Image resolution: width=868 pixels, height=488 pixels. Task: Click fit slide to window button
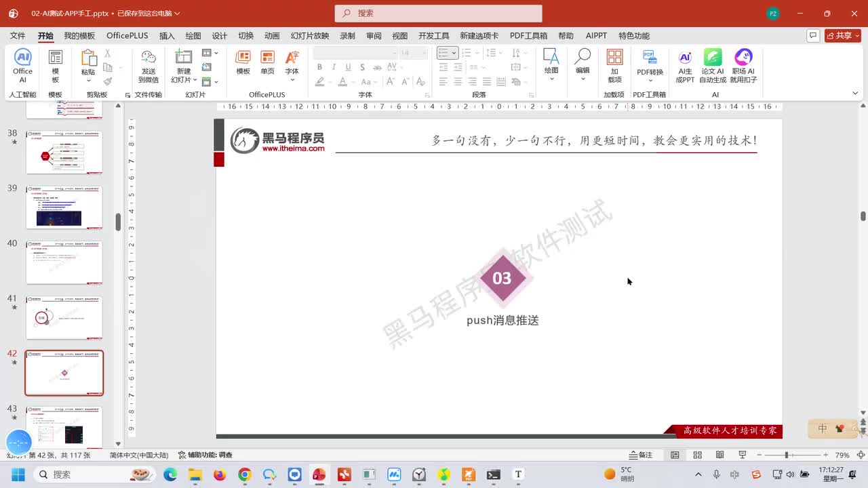click(860, 455)
